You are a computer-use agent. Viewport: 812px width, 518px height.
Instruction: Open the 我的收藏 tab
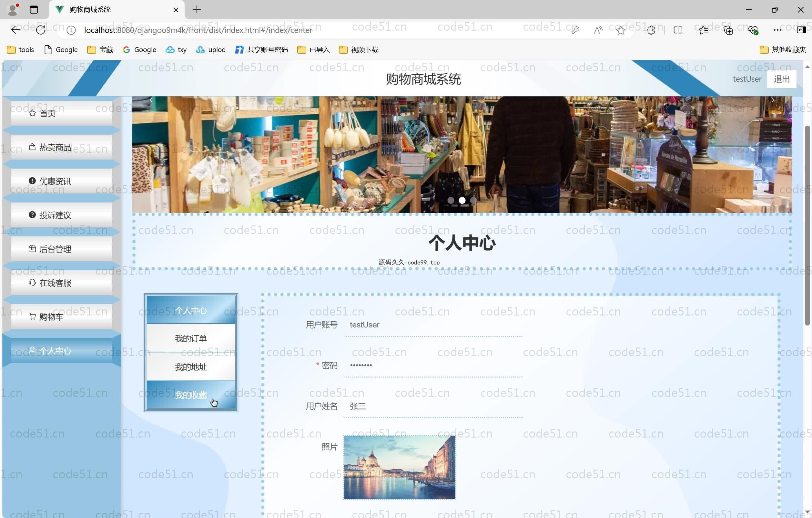pos(191,395)
